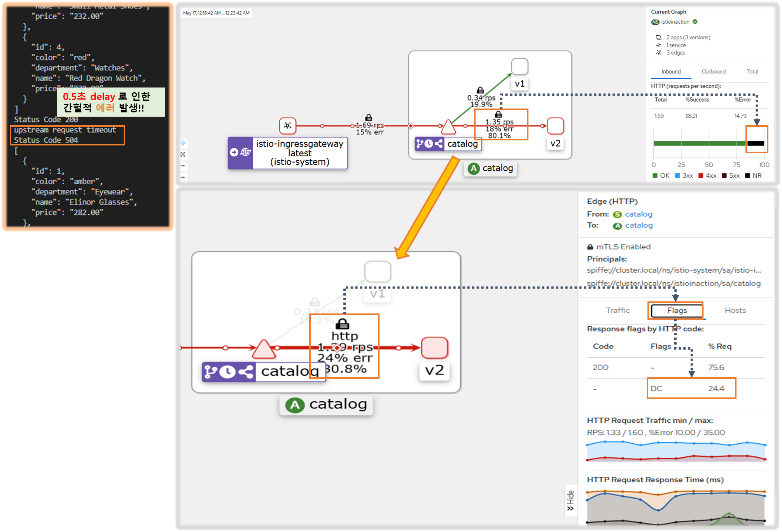Select the Flags tab
The image size is (782, 532).
click(677, 310)
